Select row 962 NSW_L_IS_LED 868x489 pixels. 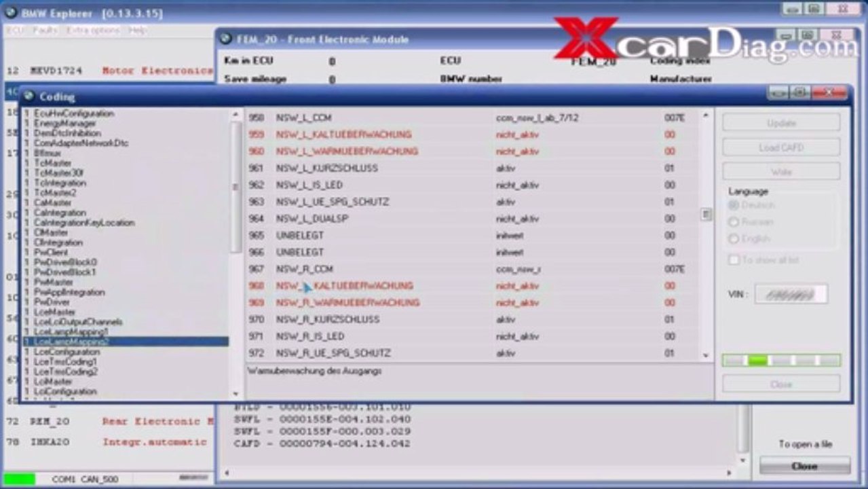pyautogui.click(x=472, y=185)
